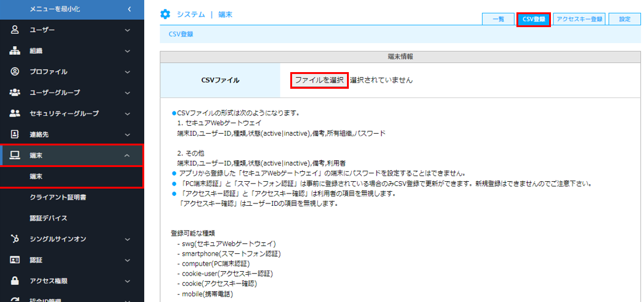The width and height of the screenshot is (644, 302).
Task: Click the laptop terminal icon
Action: pos(15,155)
